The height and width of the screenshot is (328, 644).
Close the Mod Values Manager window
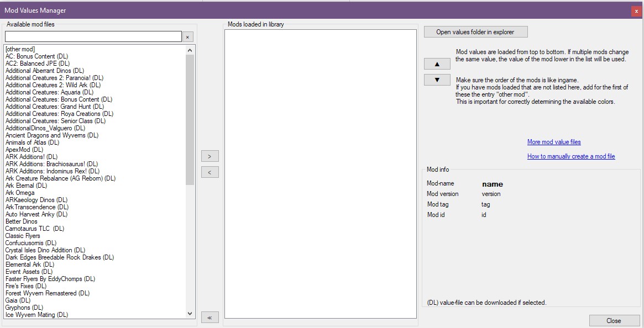(636, 11)
